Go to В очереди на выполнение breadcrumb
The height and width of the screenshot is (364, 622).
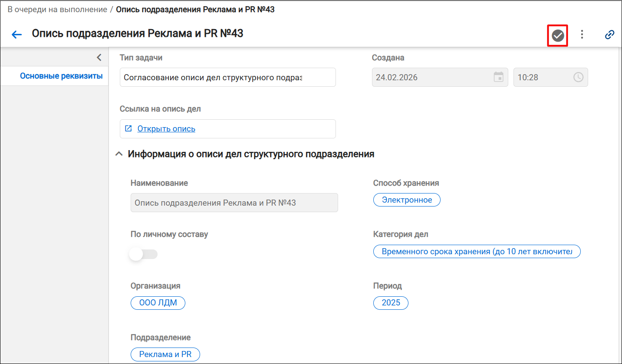pos(57,10)
